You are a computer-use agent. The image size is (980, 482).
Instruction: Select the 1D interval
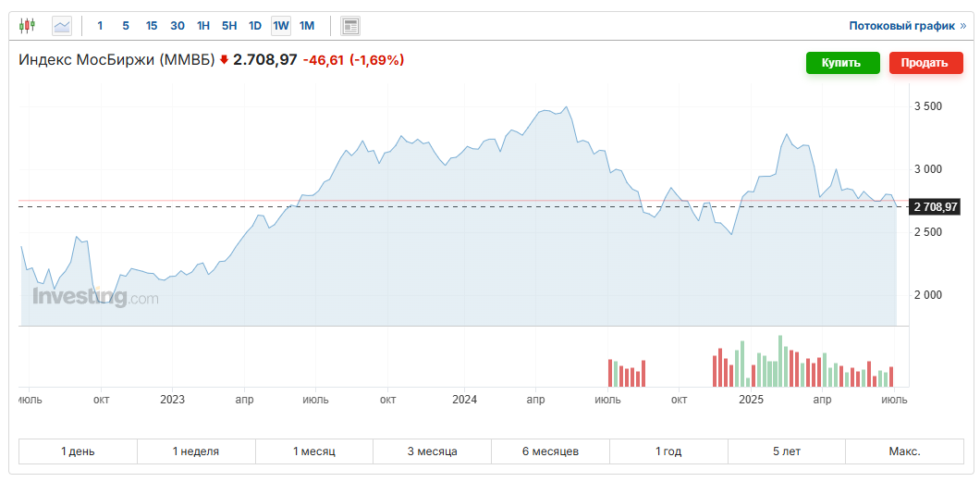pos(255,26)
